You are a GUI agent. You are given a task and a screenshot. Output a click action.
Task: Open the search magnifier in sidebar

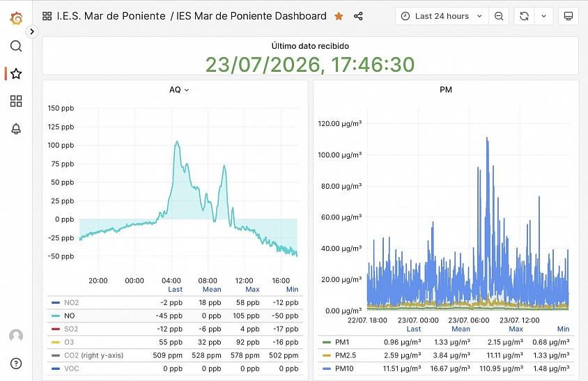16,46
